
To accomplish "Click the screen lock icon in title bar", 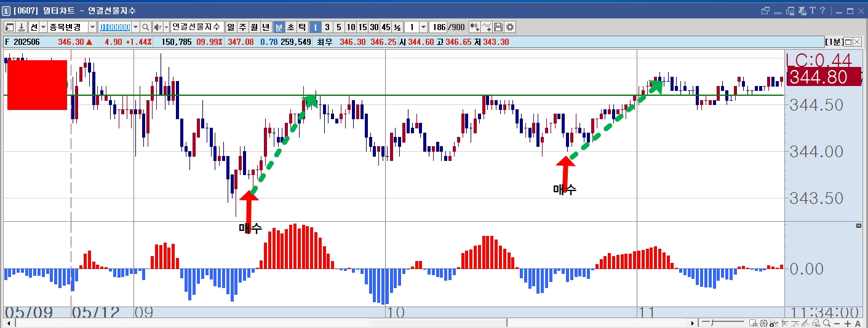I will [790, 10].
